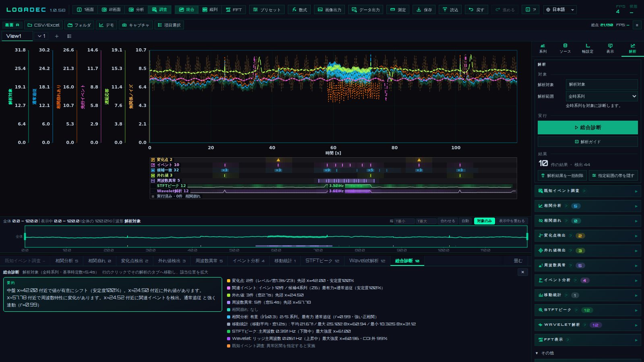Open the 分析 mode
Image resolution: width=644 pixels, height=362 pixels.
pos(136,10)
